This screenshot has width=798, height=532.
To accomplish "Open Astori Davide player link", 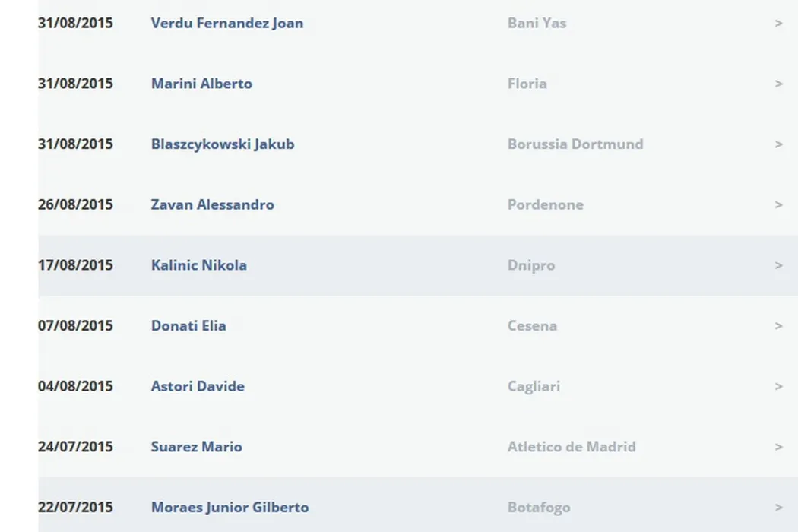I will pyautogui.click(x=198, y=386).
